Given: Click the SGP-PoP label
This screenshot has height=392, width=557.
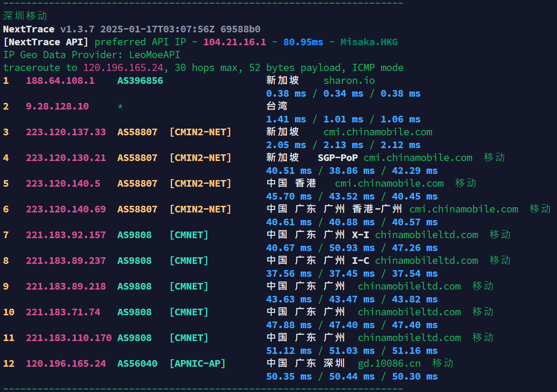Looking at the screenshot, I should (x=338, y=158).
